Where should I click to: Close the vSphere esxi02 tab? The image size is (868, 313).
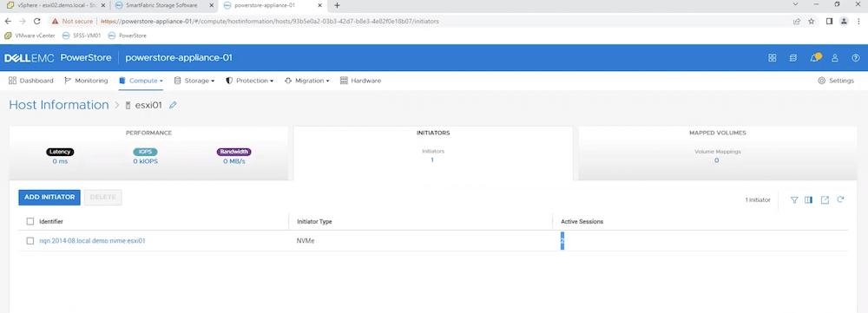(103, 5)
